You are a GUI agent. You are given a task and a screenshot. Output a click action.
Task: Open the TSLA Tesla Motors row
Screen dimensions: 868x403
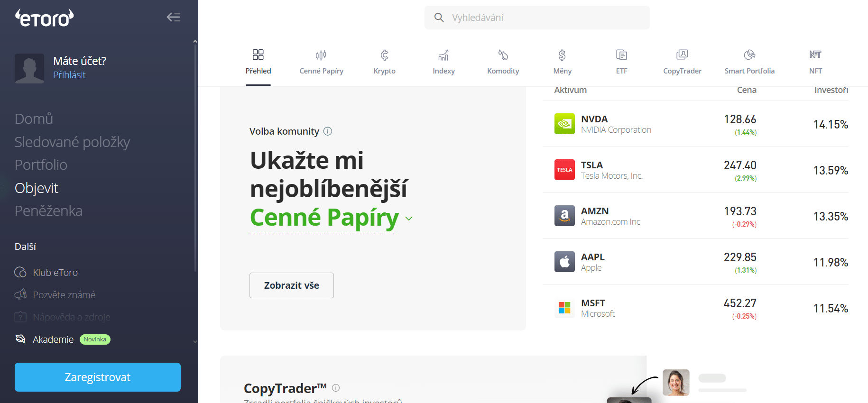point(695,170)
